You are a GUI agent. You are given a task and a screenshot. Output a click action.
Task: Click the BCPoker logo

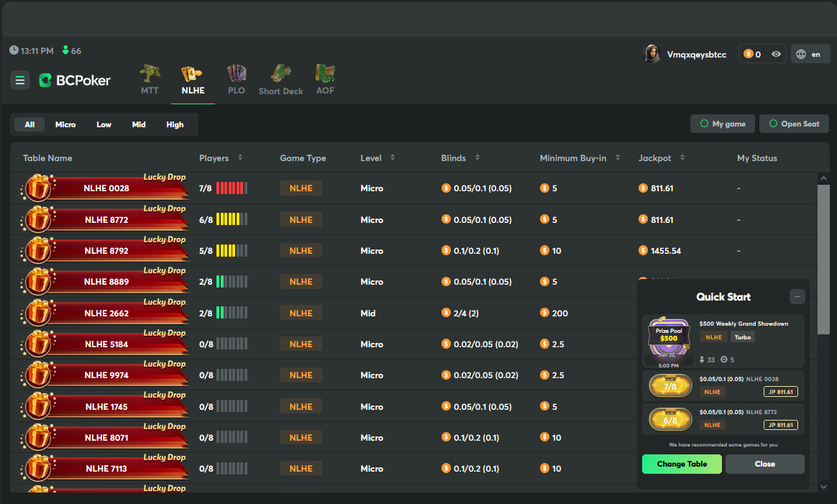click(x=75, y=81)
